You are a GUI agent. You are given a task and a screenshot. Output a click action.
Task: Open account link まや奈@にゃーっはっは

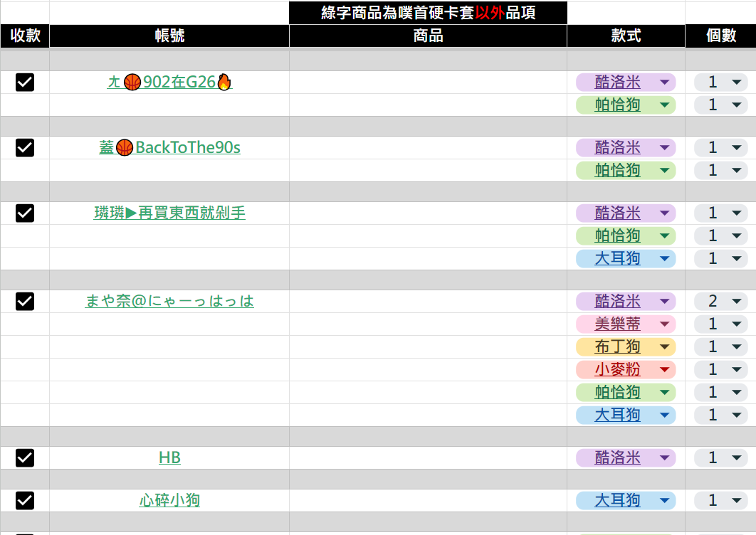[x=169, y=301]
